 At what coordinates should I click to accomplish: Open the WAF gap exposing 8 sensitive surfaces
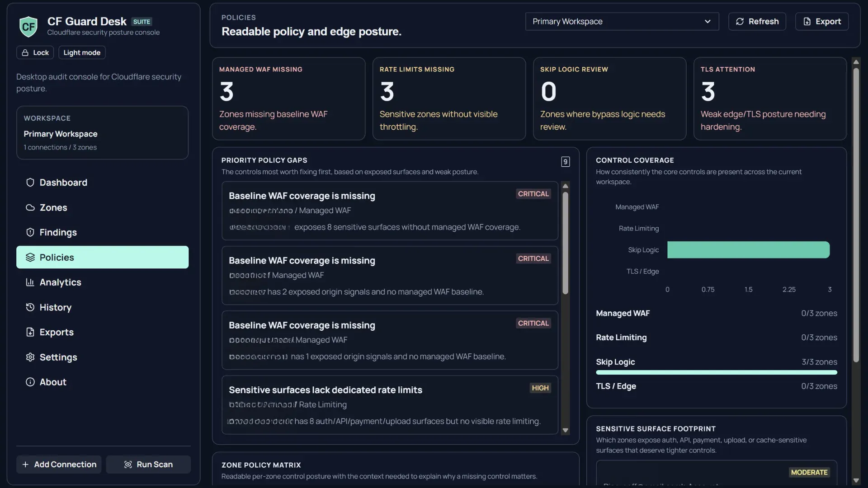coord(390,211)
